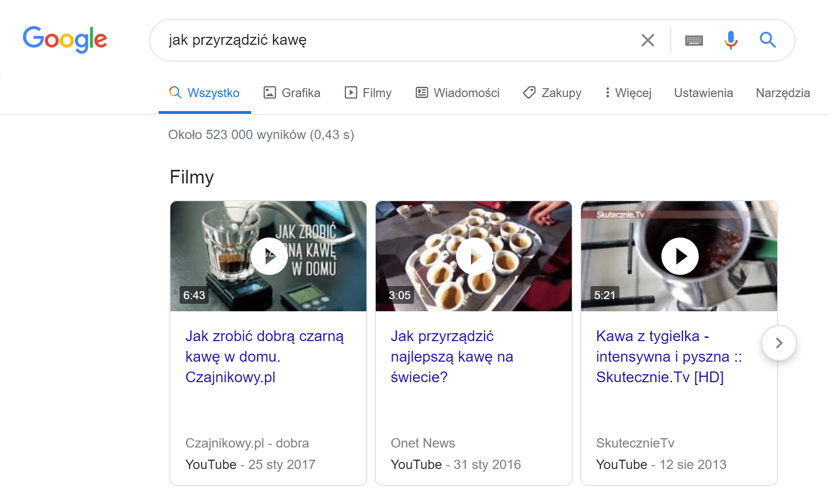Open link 'Kawa z tygielka - intensywna i pyszna'
The height and width of the screenshot is (504, 829).
coord(669,357)
